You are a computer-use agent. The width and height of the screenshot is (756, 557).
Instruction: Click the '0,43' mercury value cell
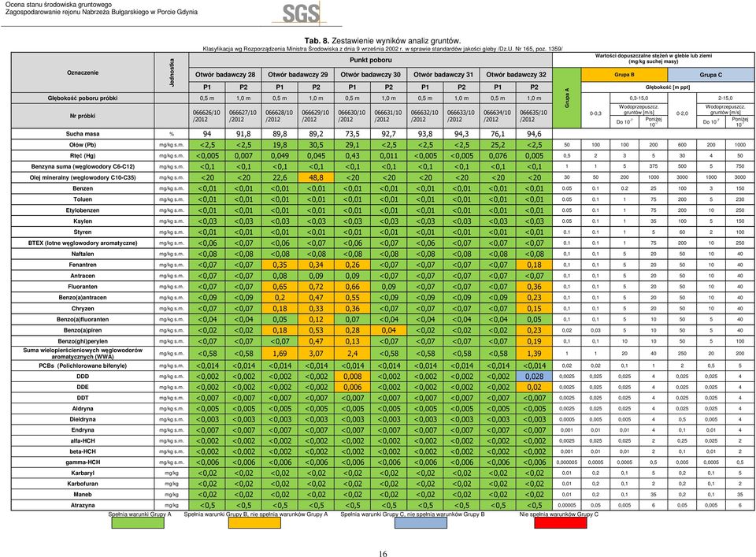point(352,156)
